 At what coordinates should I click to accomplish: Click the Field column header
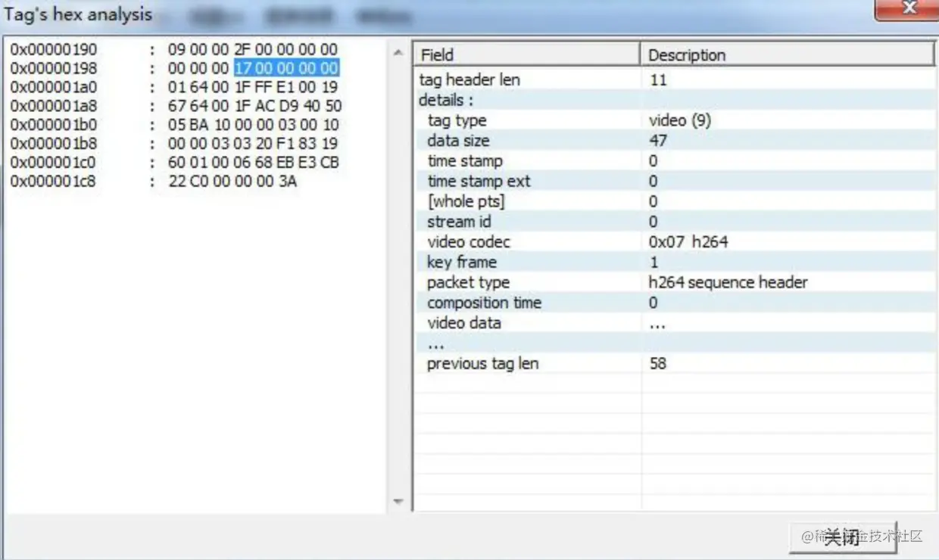click(x=527, y=54)
